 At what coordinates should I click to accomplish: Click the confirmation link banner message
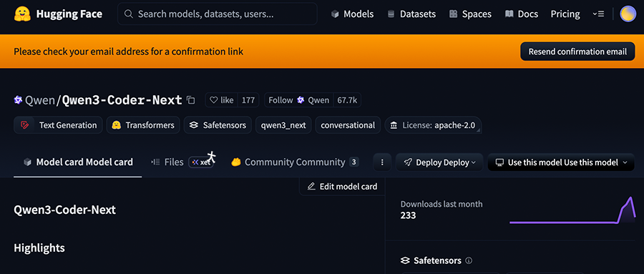129,52
